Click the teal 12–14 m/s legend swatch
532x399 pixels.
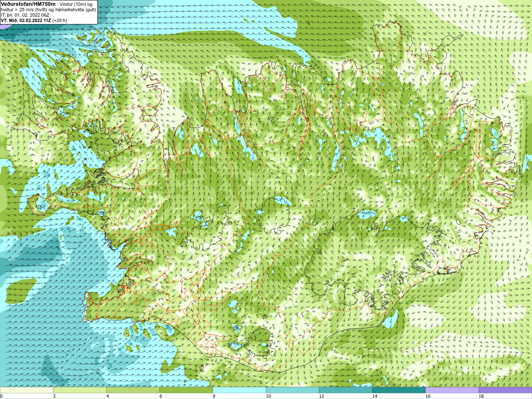pyautogui.click(x=346, y=390)
